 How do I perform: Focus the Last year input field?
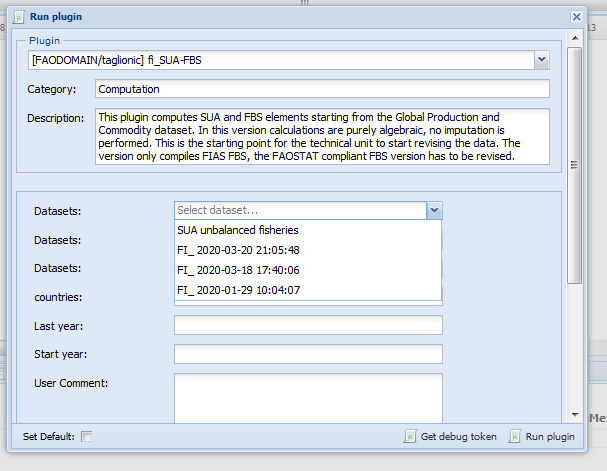pos(308,325)
